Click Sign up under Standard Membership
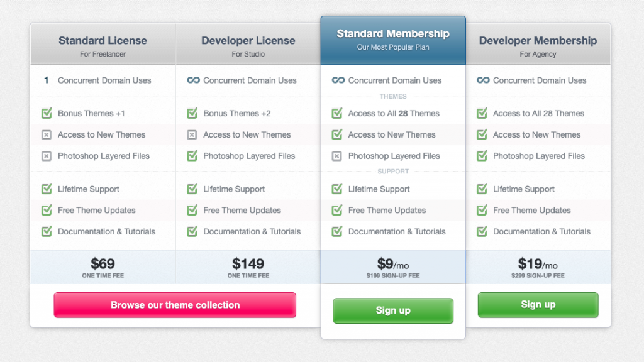The image size is (644, 362). point(393,310)
